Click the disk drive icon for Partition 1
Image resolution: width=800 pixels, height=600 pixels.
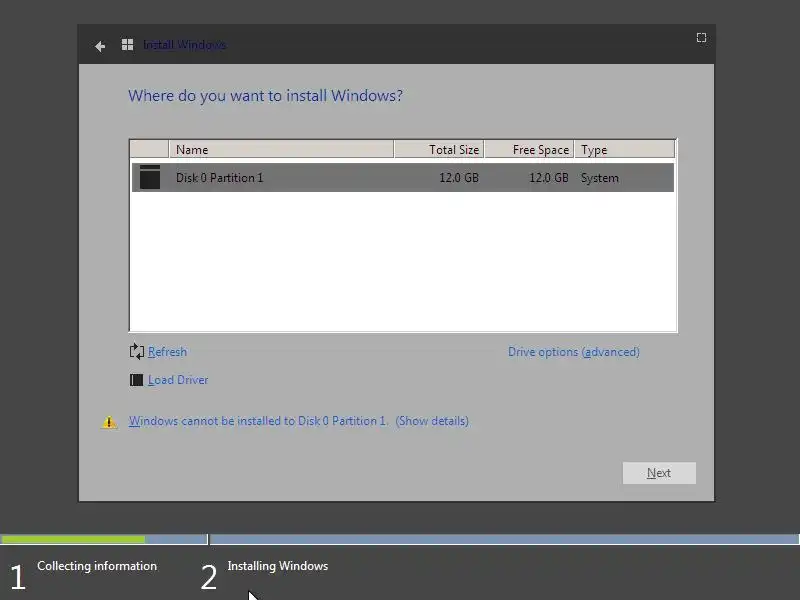click(x=150, y=177)
